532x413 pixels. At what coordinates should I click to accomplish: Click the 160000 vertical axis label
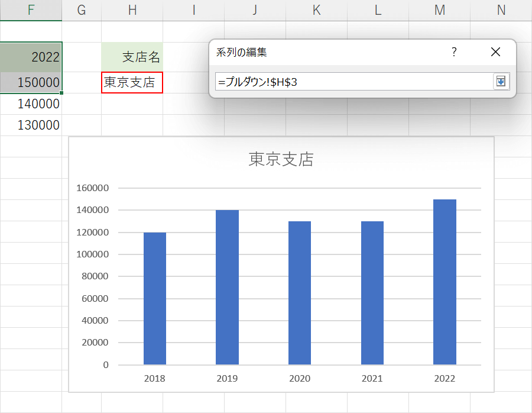pos(93,188)
